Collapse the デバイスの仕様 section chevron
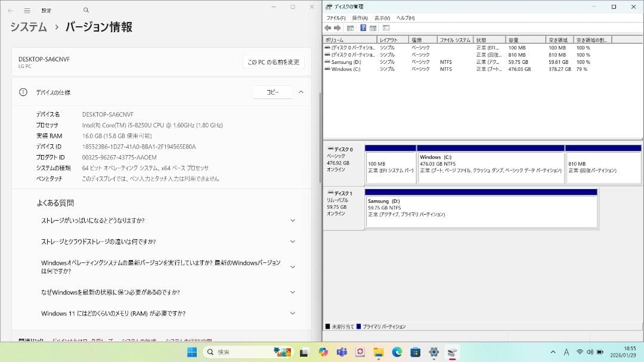644x362 pixels. pos(301,92)
